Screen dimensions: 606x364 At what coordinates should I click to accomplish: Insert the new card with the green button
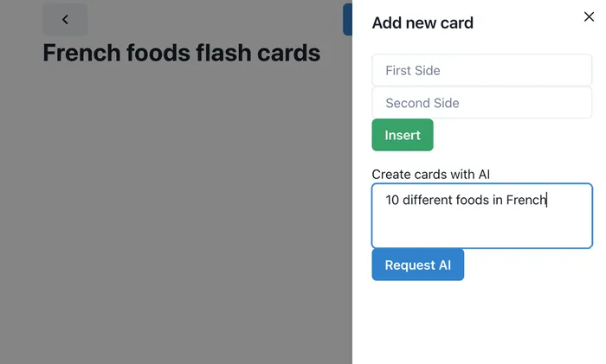pyautogui.click(x=403, y=135)
